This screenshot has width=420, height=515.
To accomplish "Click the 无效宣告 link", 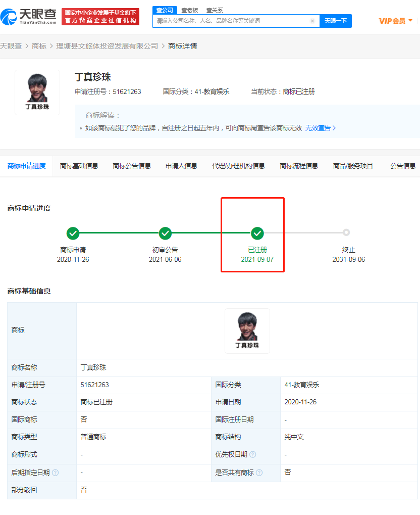I will tap(320, 128).
